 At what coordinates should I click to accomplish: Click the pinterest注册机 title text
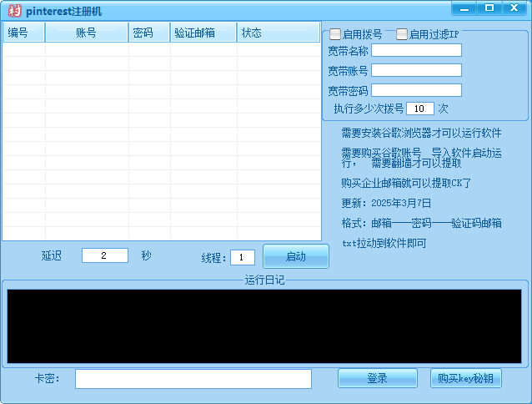63,12
